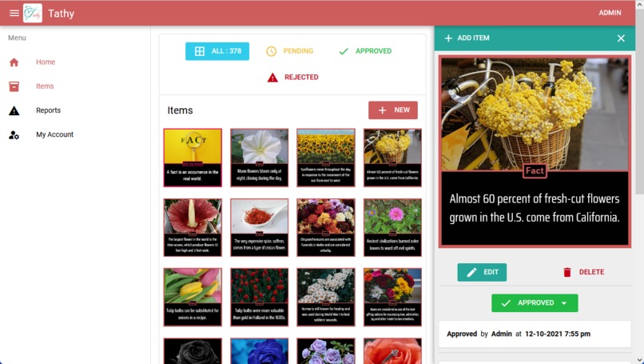Create a new item with NEW button
This screenshot has width=644, height=364.
[393, 110]
